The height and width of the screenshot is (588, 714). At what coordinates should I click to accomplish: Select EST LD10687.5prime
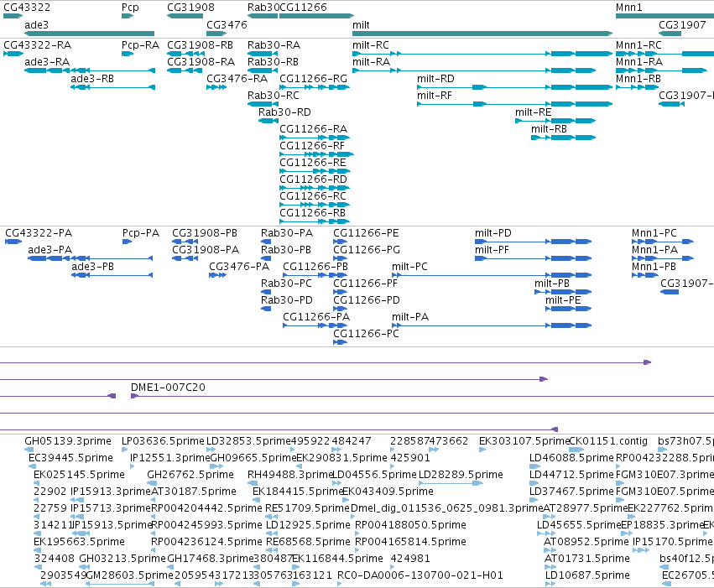point(550,585)
